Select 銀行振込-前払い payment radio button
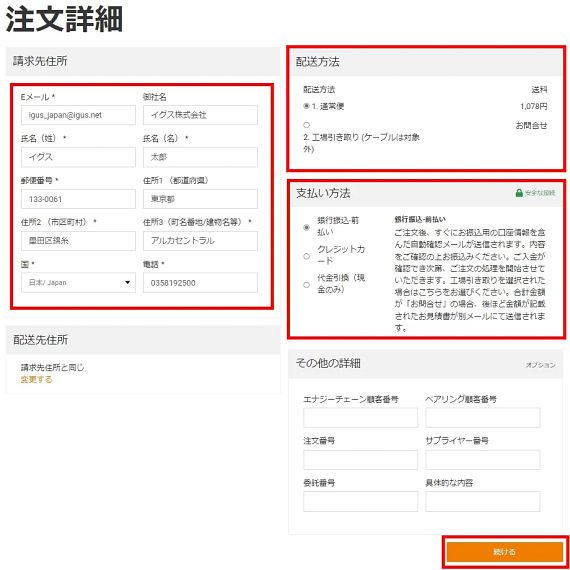The image size is (570, 570). click(x=306, y=228)
